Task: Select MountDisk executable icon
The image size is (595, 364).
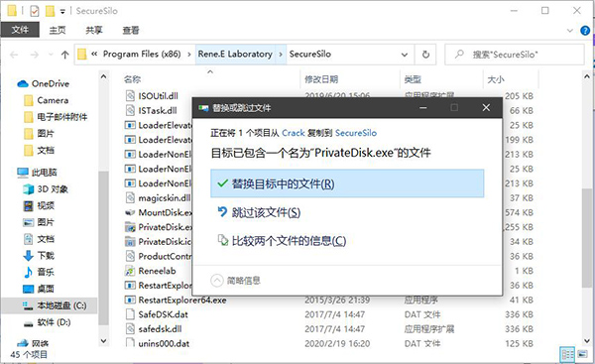Action: [130, 212]
